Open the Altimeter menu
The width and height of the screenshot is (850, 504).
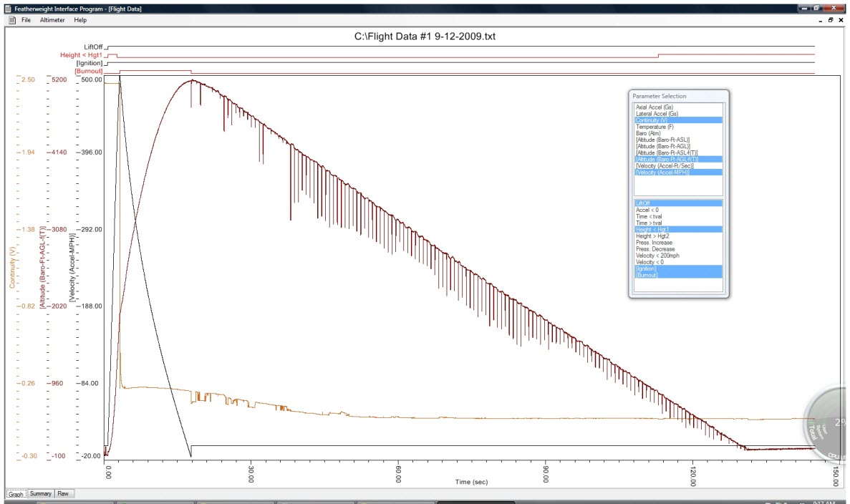[x=52, y=20]
